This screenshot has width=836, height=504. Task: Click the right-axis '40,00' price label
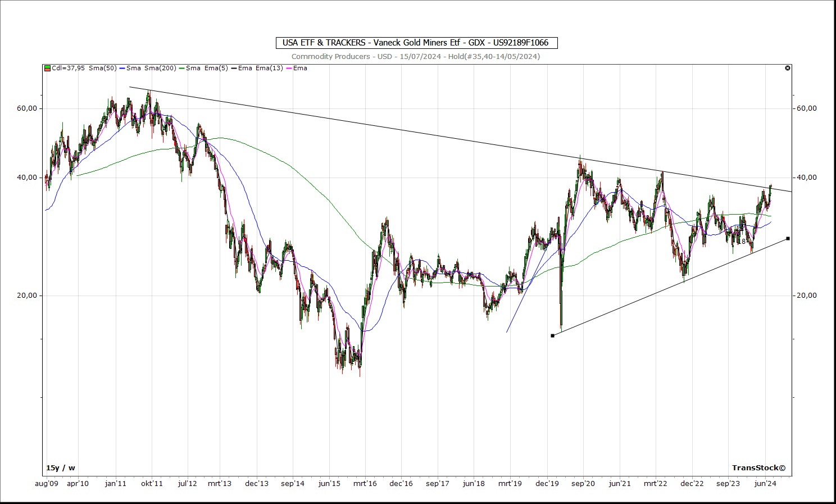[x=807, y=178]
